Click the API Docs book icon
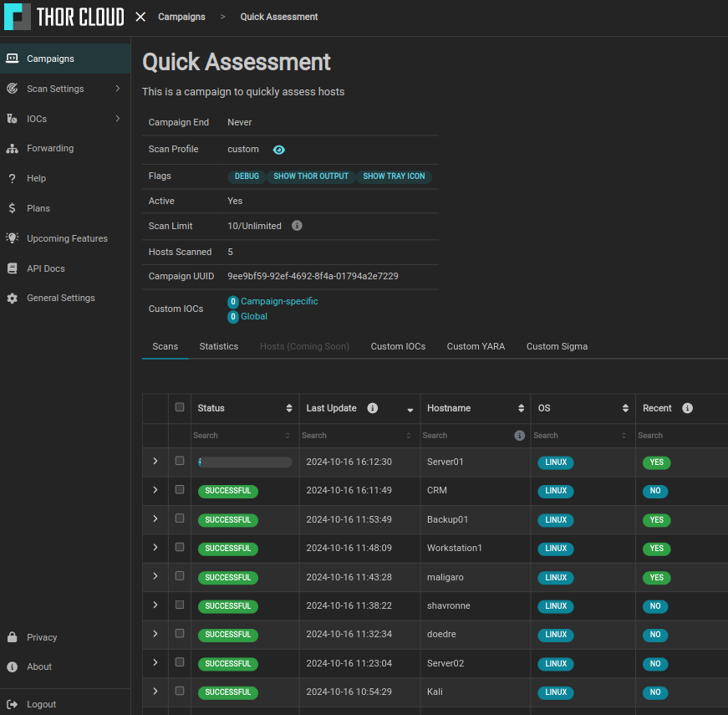The width and height of the screenshot is (728, 715). coord(13,268)
